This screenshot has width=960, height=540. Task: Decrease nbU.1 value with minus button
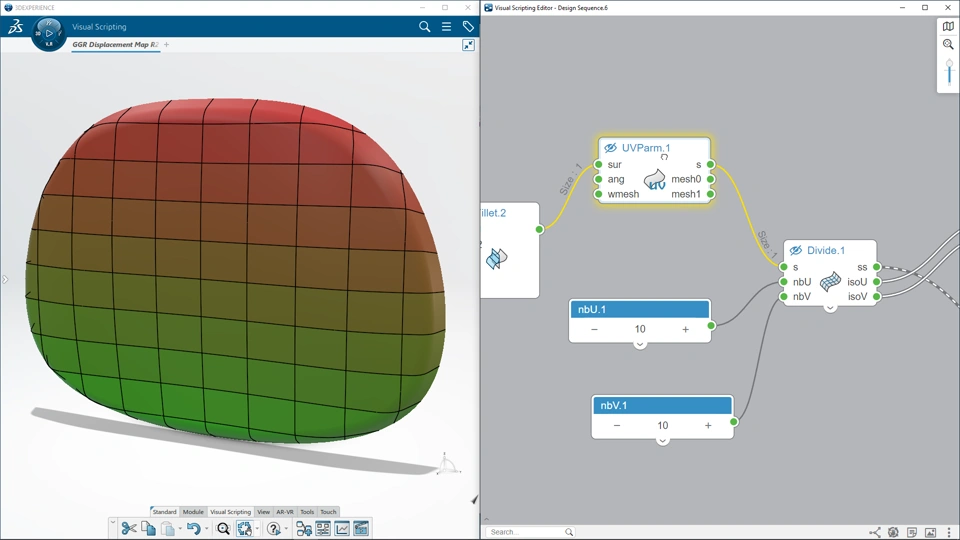tap(594, 329)
